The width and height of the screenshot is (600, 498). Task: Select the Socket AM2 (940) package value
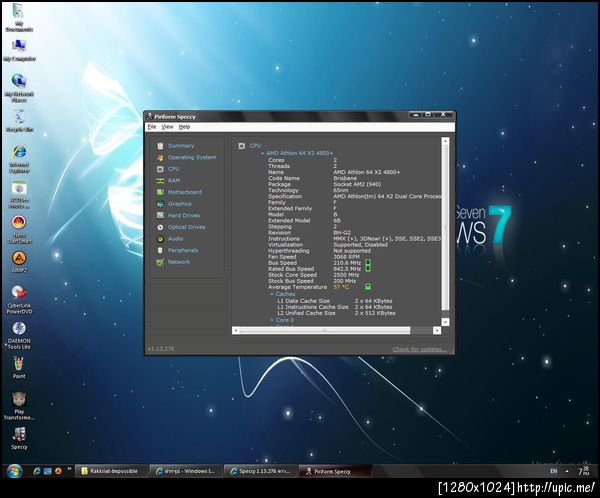click(x=357, y=184)
